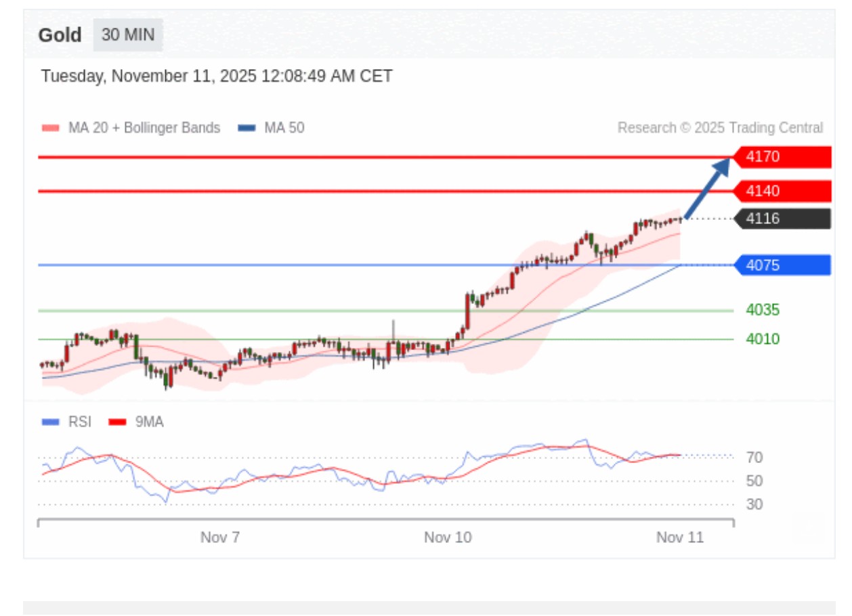Screen dimensions: 852x616
Task: Click the 4035 green support level label
Action: [763, 310]
